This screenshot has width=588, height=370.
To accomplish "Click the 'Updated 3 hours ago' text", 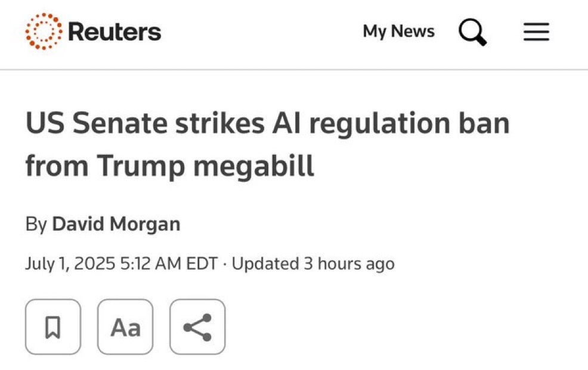I will (x=313, y=263).
